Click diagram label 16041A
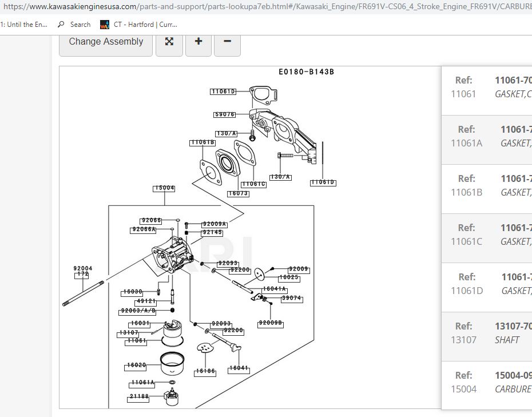Image resolution: width=532 pixels, height=417 pixels. click(x=275, y=289)
